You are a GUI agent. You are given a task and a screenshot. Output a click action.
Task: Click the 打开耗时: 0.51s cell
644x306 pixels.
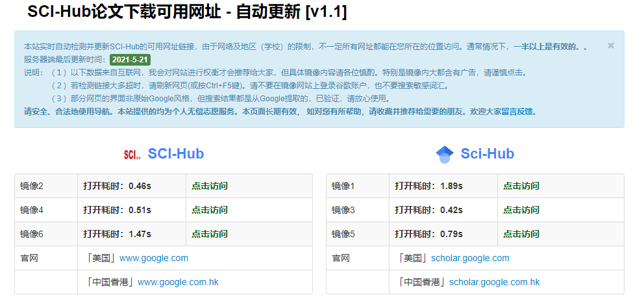point(132,210)
